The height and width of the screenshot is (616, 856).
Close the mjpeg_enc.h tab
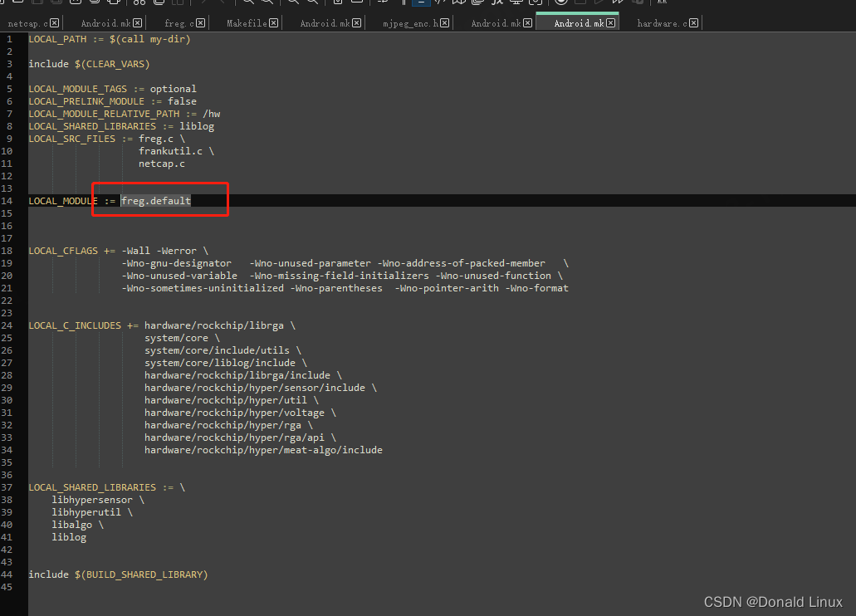(445, 22)
